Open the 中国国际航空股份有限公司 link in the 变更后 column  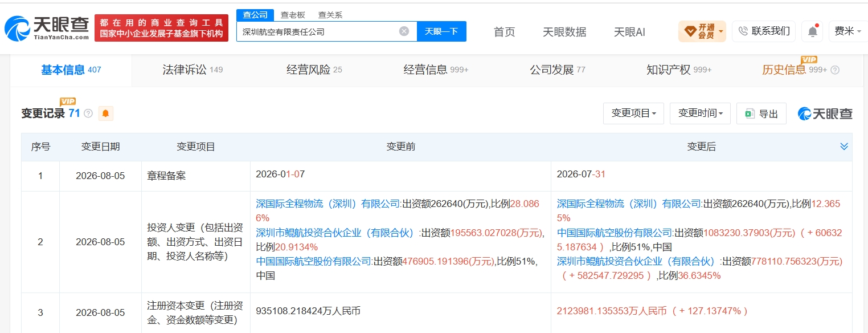pyautogui.click(x=615, y=233)
